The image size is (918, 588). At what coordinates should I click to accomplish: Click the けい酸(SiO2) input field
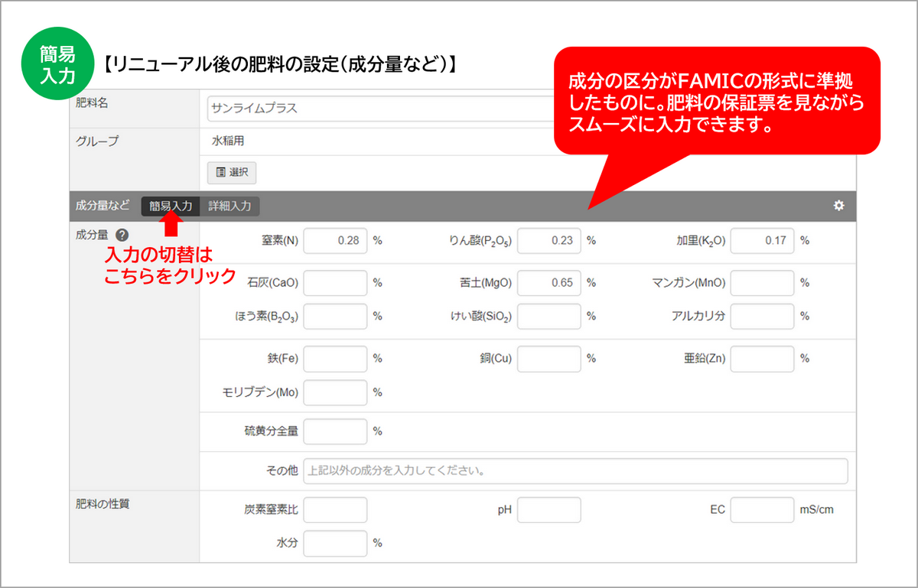click(x=549, y=316)
